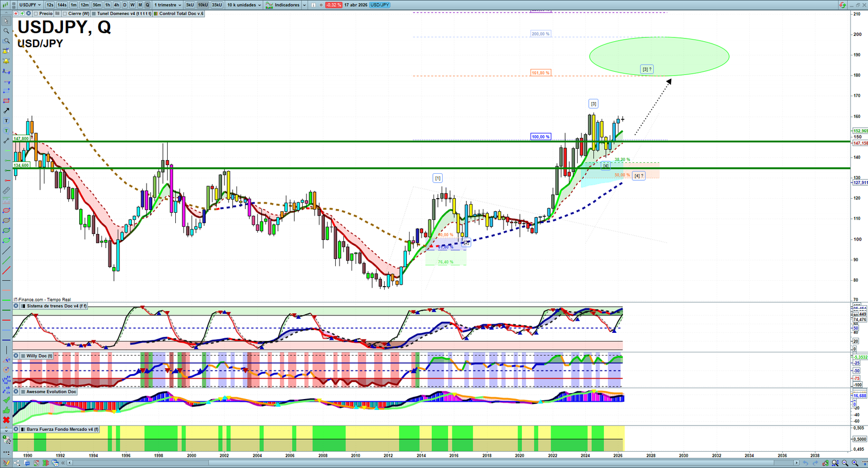The image size is (868, 468).
Task: Open the 1 trimestre timeframe dropdown
Action: point(168,5)
